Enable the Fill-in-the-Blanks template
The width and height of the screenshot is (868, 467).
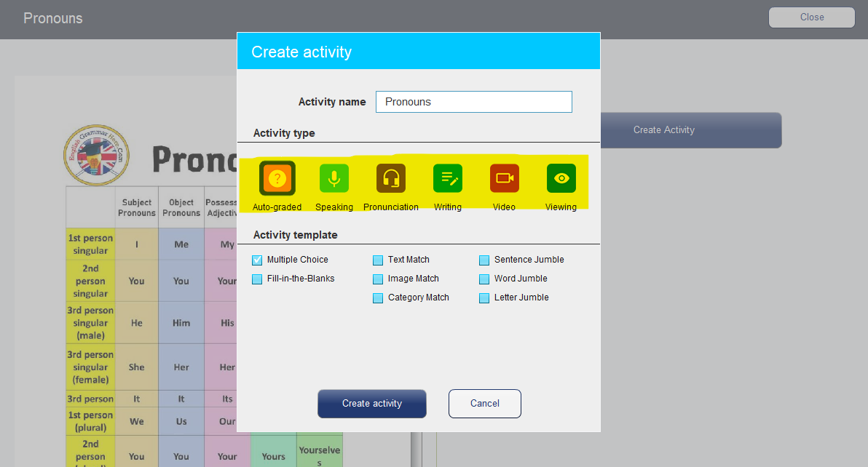click(x=257, y=279)
